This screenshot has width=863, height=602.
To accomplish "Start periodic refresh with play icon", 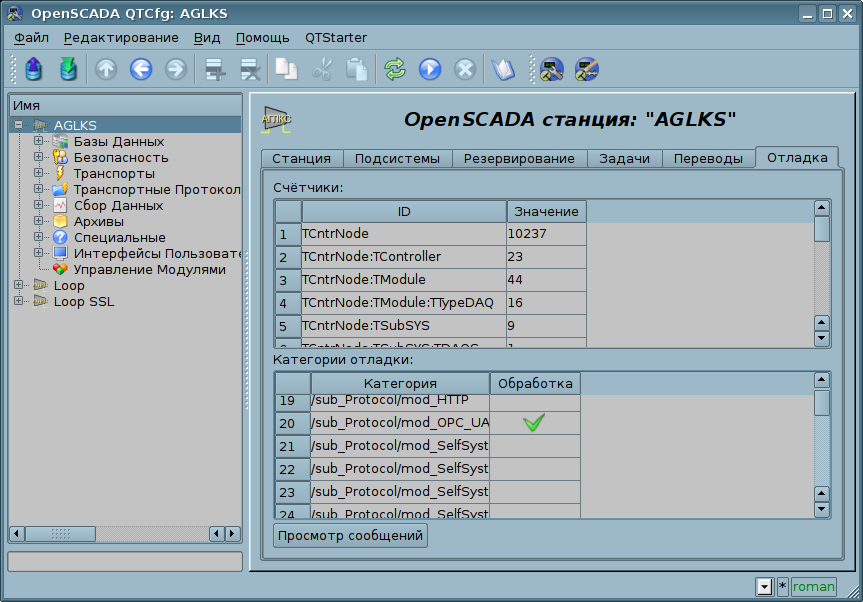I will click(x=430, y=70).
